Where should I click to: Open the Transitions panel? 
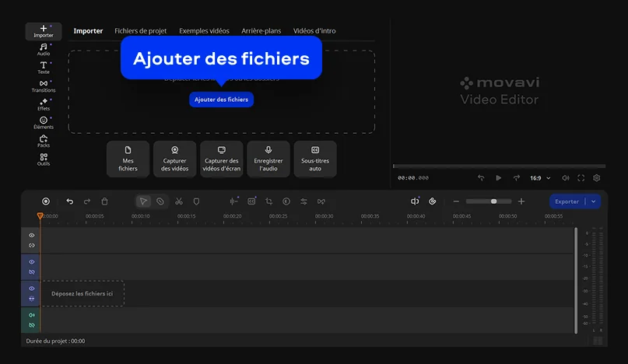click(44, 86)
